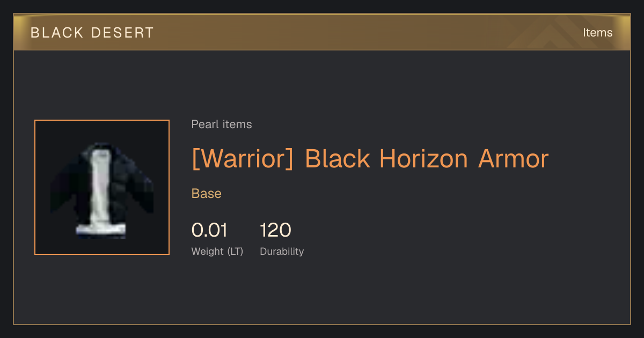Select the white stripe on the armor icon
This screenshot has width=644, height=338.
tap(101, 193)
